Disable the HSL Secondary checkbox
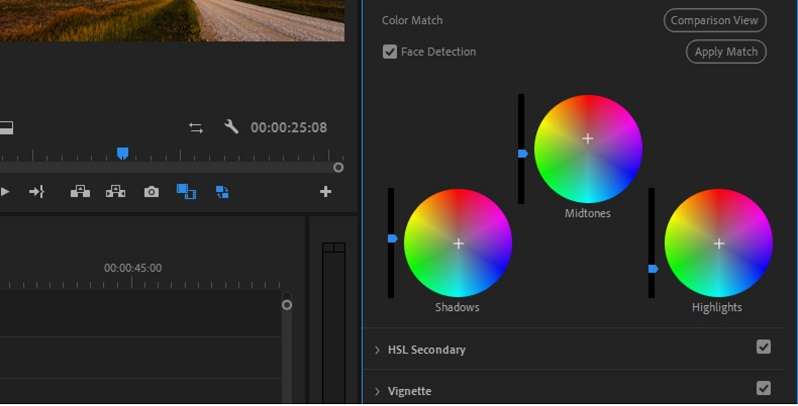This screenshot has height=406, width=798. click(x=763, y=347)
